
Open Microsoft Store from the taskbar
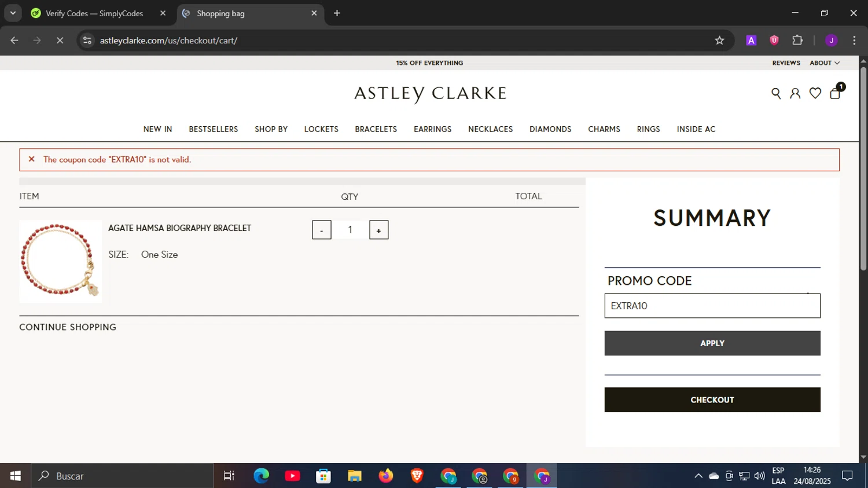(x=323, y=476)
